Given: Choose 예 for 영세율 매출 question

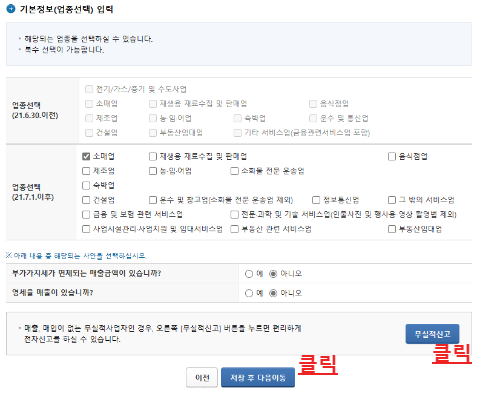Looking at the screenshot, I should [249, 293].
